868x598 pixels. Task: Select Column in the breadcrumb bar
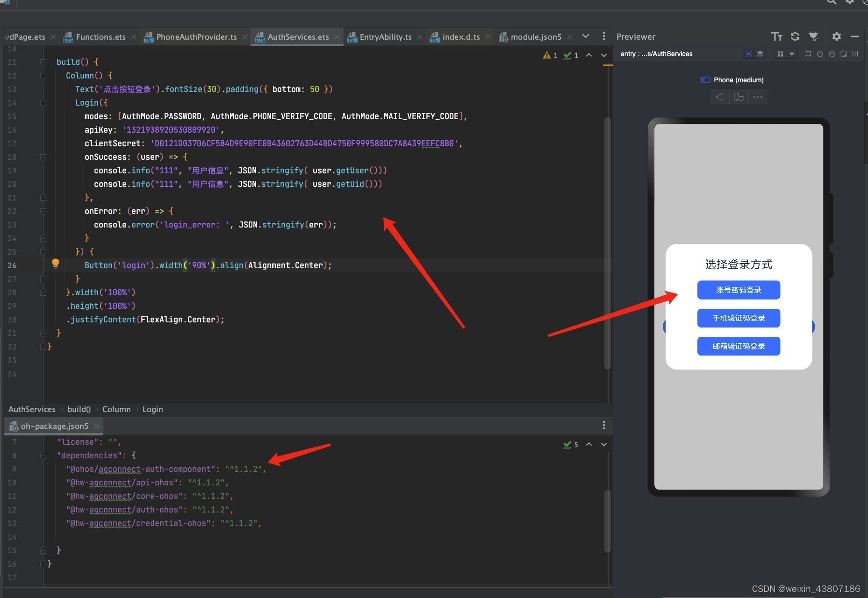pos(116,409)
